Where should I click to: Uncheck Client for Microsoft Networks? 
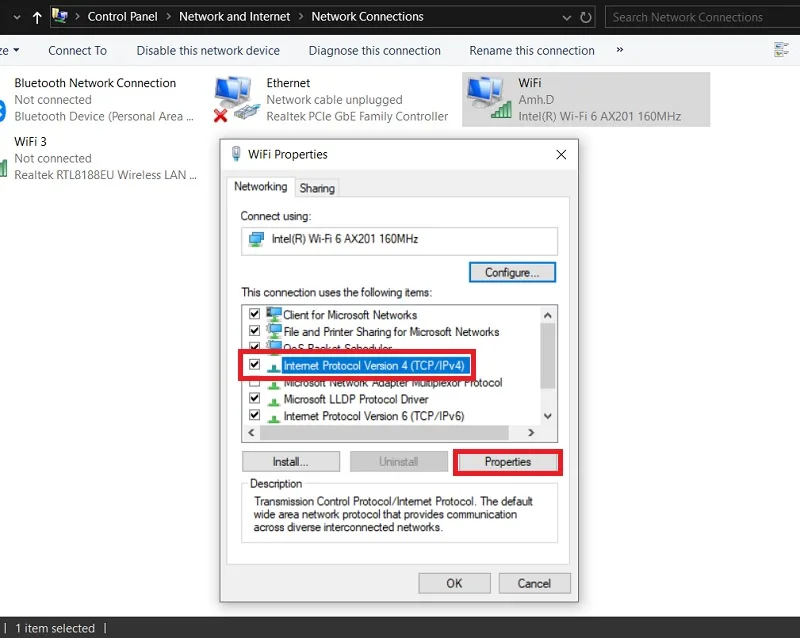pyautogui.click(x=254, y=313)
